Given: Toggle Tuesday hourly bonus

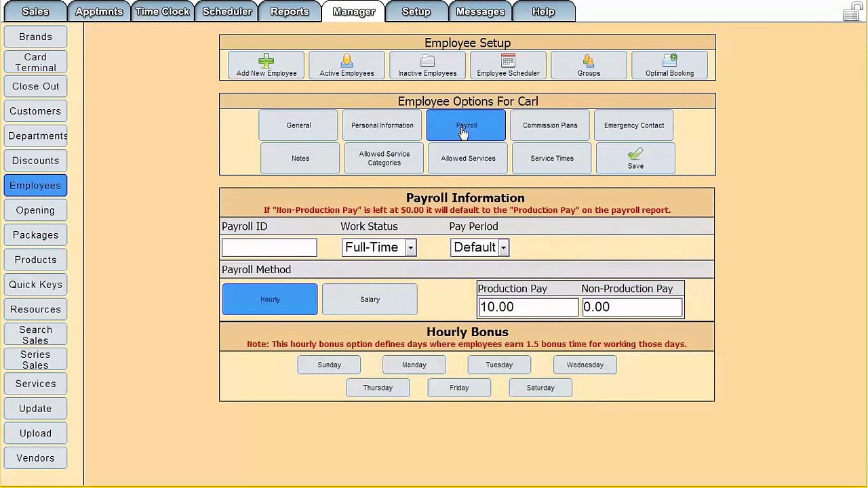Looking at the screenshot, I should point(499,365).
